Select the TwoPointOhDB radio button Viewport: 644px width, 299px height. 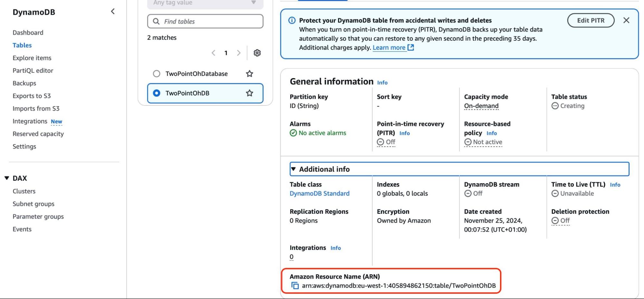(x=157, y=93)
